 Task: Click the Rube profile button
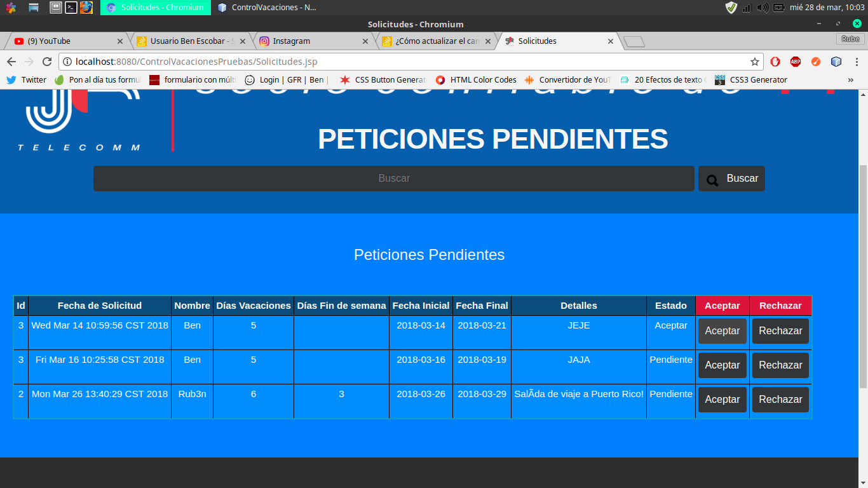(850, 39)
